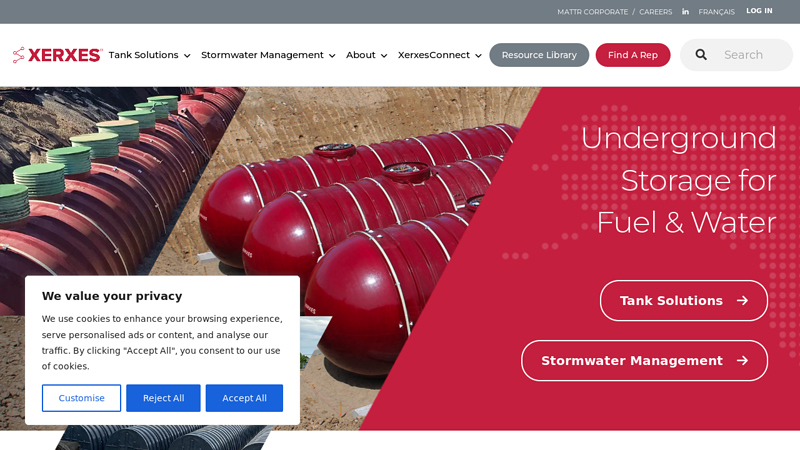Open the XerxesConnect menu item
The width and height of the screenshot is (800, 450).
tap(434, 55)
